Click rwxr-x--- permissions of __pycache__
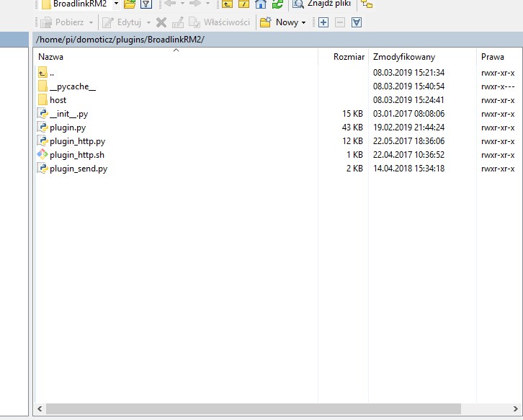 coord(498,86)
